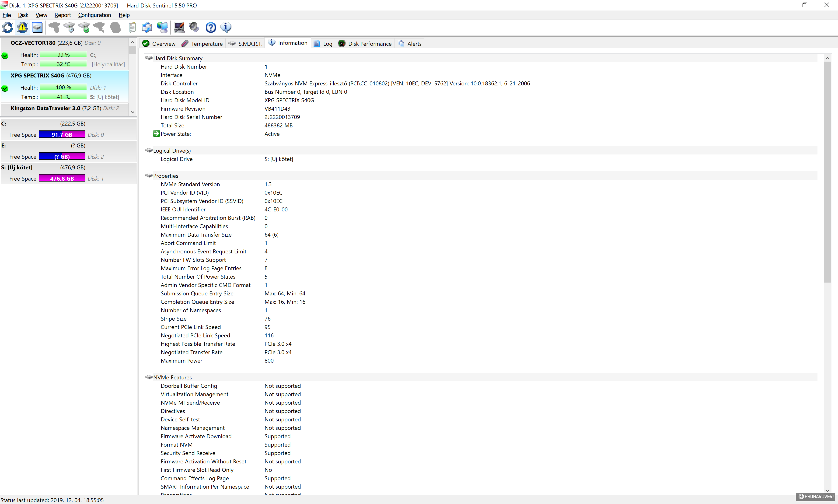Click the serial number value 2J2220013709
The height and width of the screenshot is (504, 838).
pos(282,117)
